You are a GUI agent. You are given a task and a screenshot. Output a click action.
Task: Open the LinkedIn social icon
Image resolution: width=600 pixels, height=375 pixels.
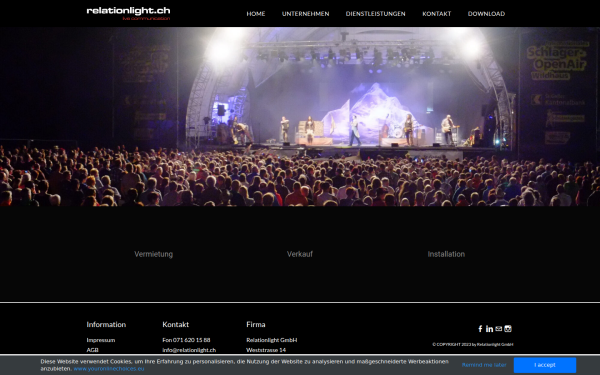[489, 329]
